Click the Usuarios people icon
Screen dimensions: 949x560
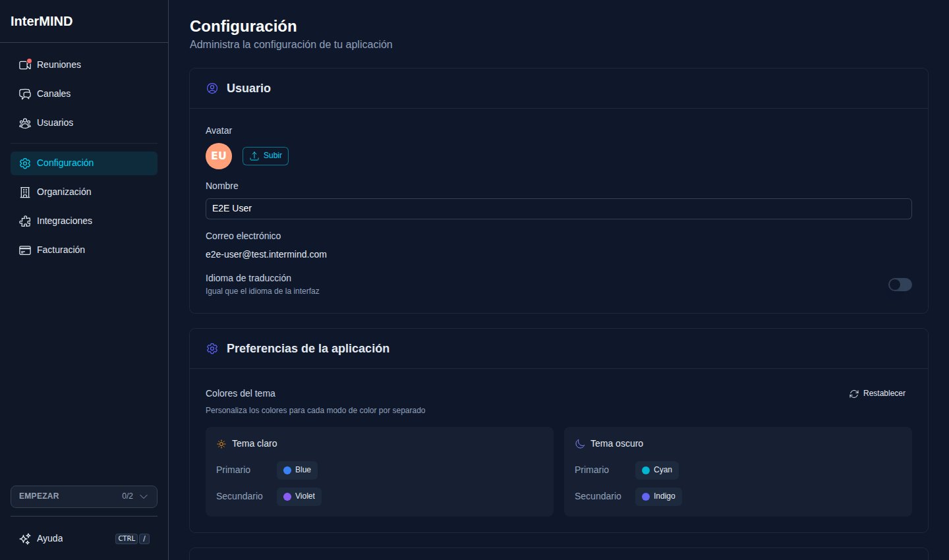click(x=25, y=123)
